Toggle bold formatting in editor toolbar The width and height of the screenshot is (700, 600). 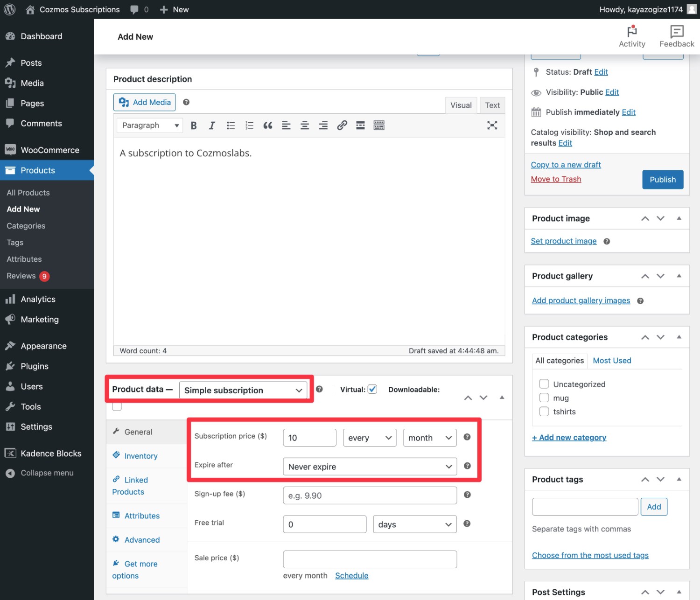pos(194,126)
